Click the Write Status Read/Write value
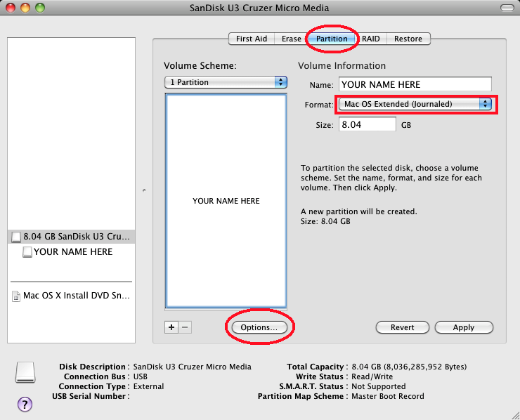 [x=372, y=376]
